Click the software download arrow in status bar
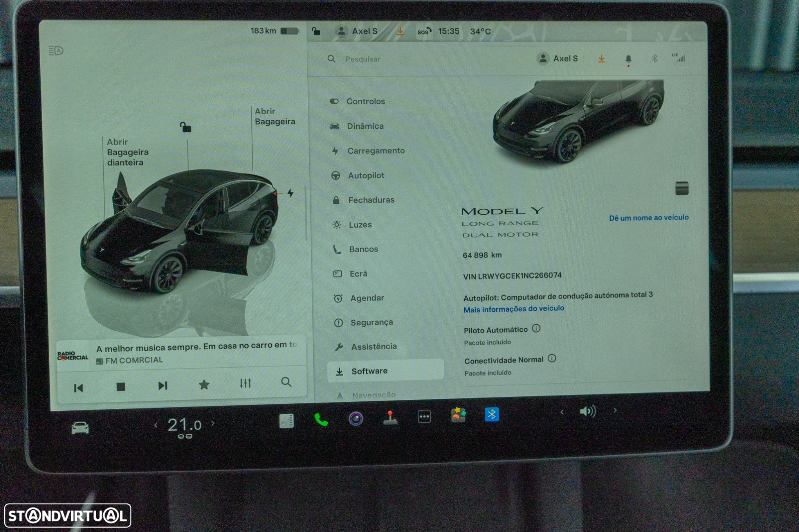Viewport: 799px width, 532px height. [400, 31]
